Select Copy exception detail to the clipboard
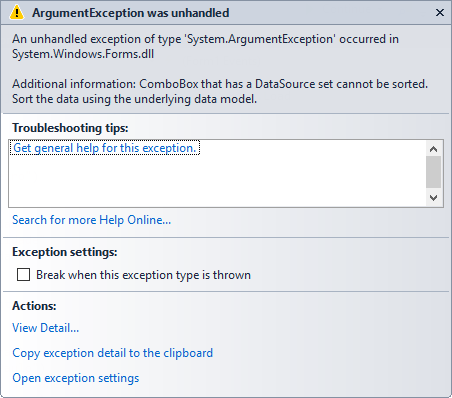The height and width of the screenshot is (398, 452). pyautogui.click(x=113, y=353)
